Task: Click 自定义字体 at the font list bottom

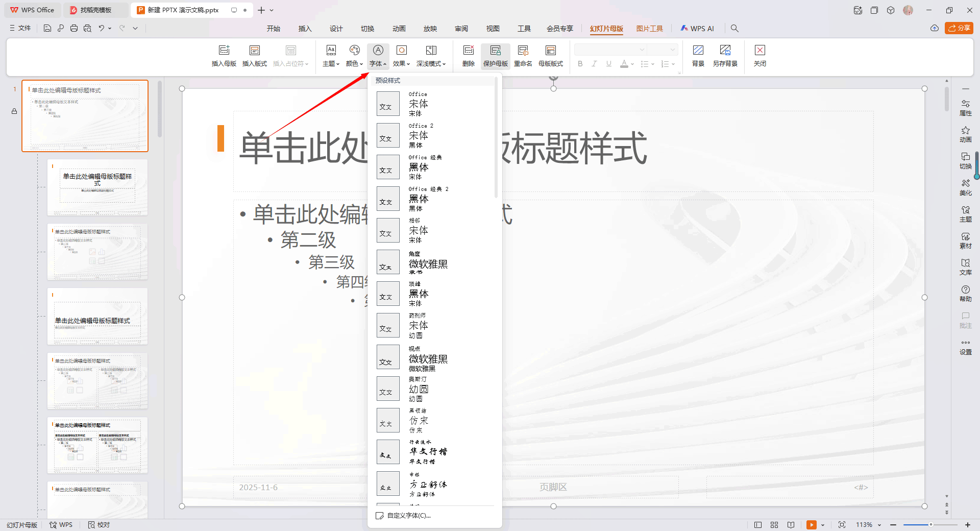Action: click(x=406, y=515)
